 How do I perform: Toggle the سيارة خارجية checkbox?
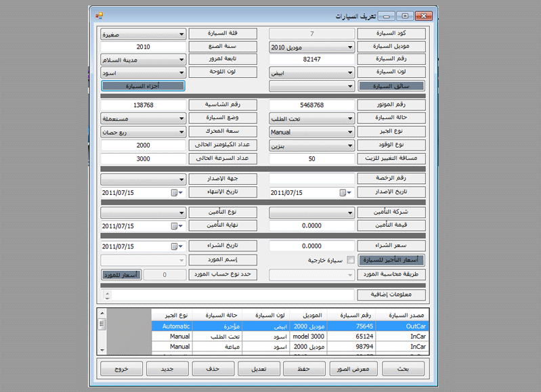tap(351, 260)
